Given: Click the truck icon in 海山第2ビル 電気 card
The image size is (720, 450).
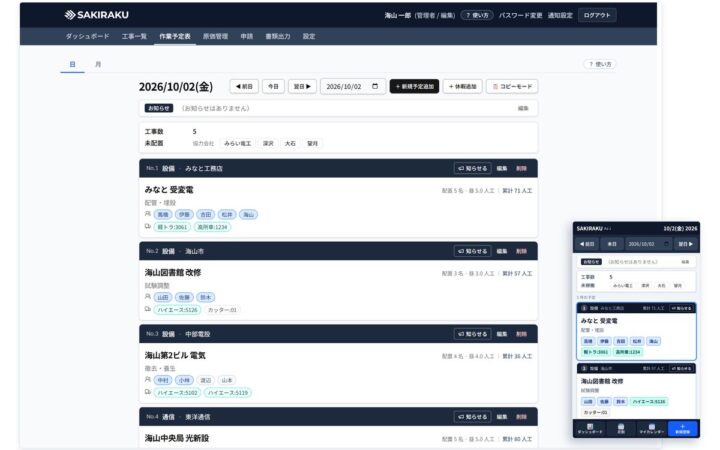Looking at the screenshot, I should point(147,392).
